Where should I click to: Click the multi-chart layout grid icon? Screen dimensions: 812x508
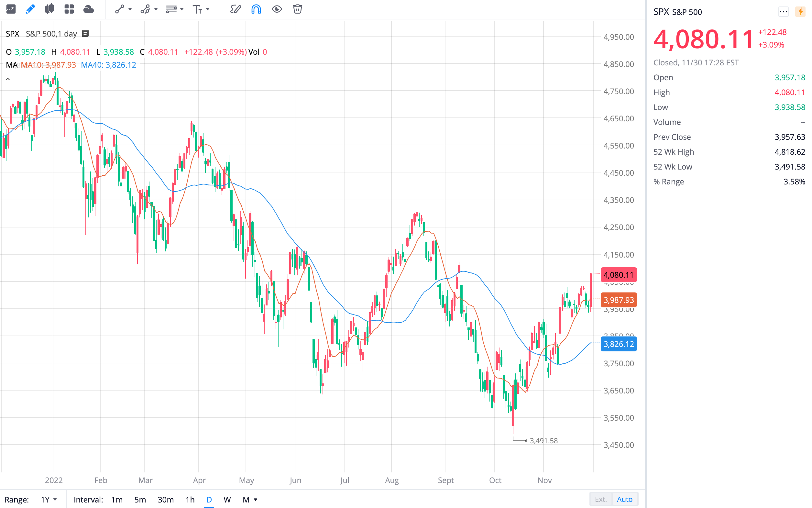coord(69,9)
